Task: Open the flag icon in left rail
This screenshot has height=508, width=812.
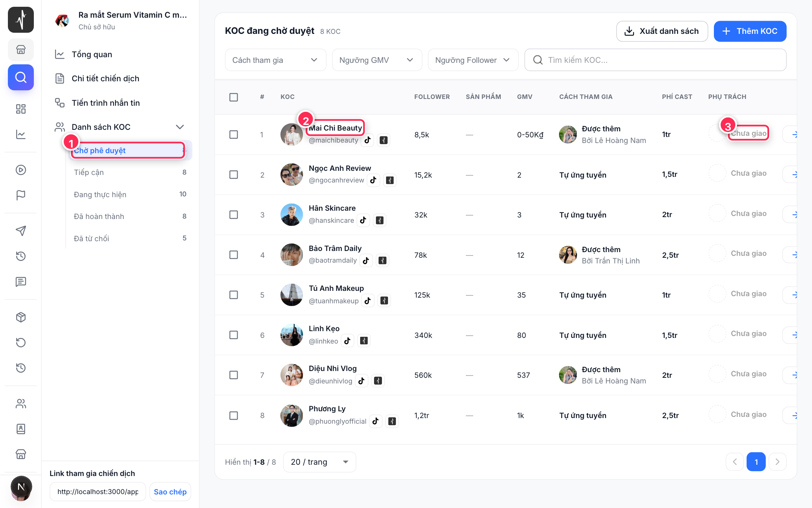Action: (x=21, y=195)
